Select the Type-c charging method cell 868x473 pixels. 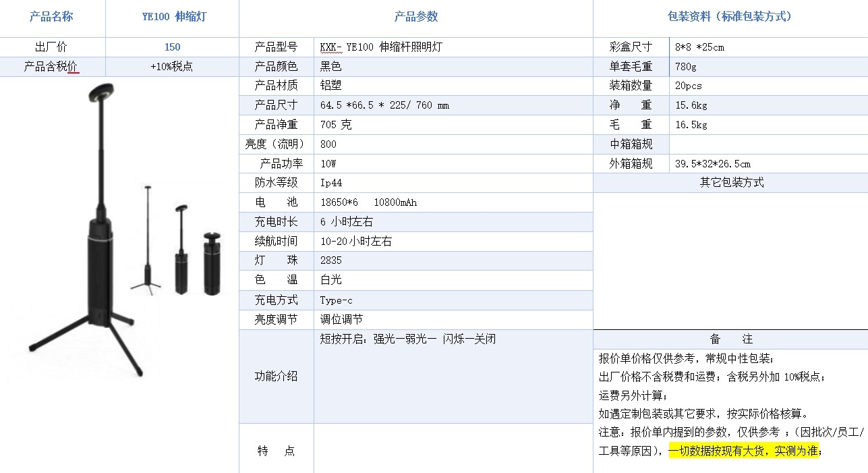(x=453, y=300)
